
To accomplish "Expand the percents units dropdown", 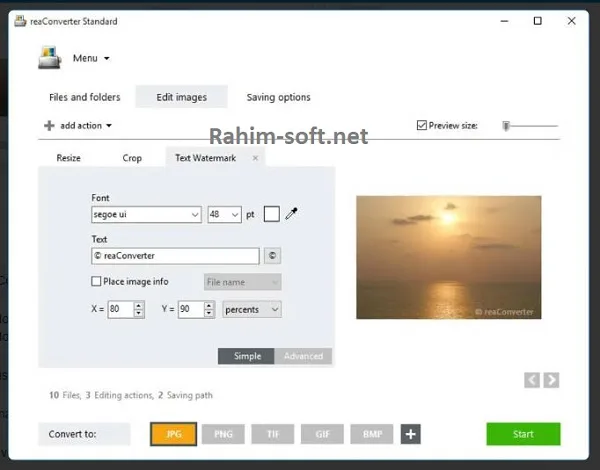I will pyautogui.click(x=252, y=310).
